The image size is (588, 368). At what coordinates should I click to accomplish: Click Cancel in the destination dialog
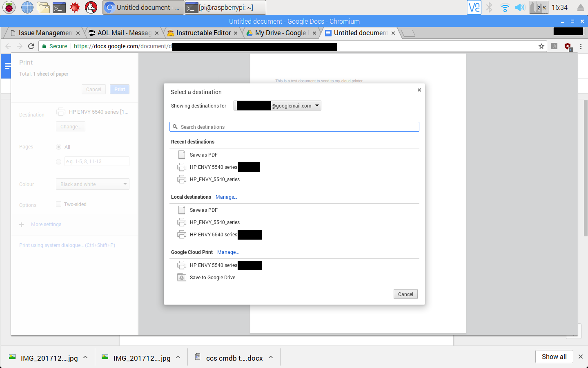[x=405, y=294]
